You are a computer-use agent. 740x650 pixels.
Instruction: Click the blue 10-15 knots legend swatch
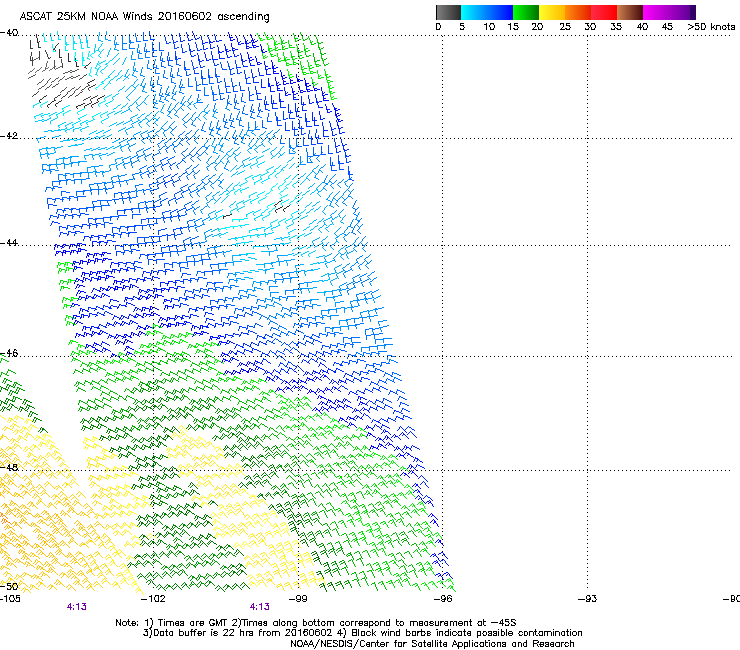[500, 12]
